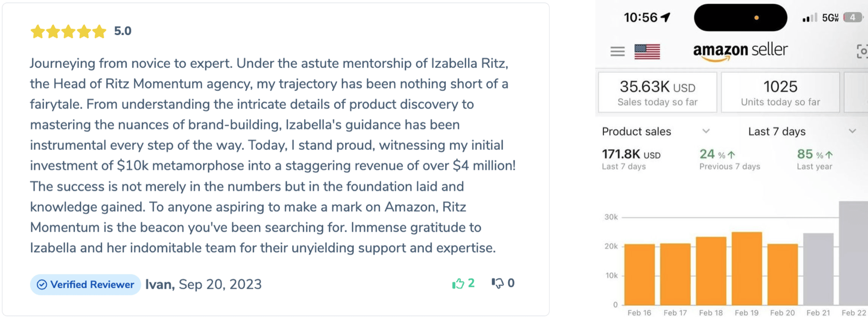Tap the 5G signal status indicator

(830, 18)
